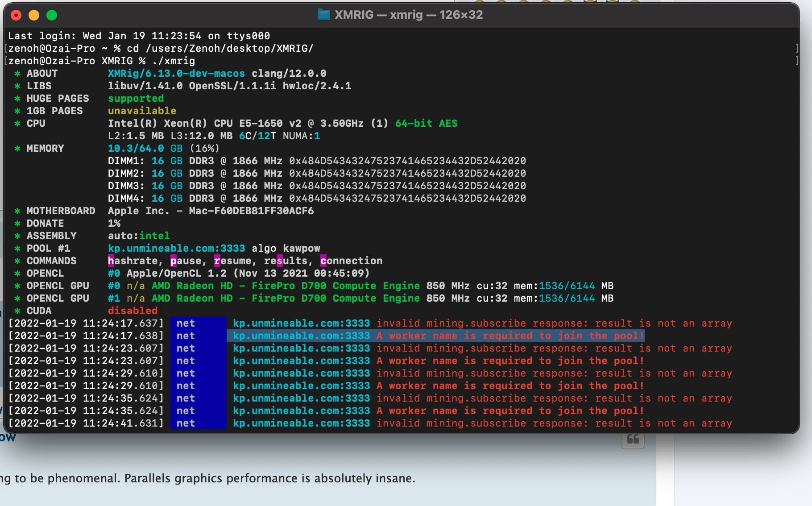Click the red 'disabled' CUDA value

point(133,311)
